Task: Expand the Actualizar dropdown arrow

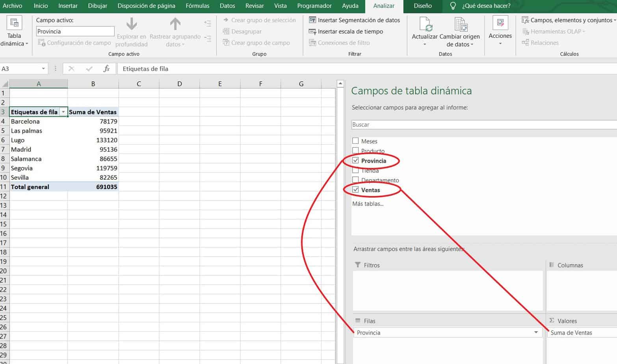Action: (x=425, y=44)
